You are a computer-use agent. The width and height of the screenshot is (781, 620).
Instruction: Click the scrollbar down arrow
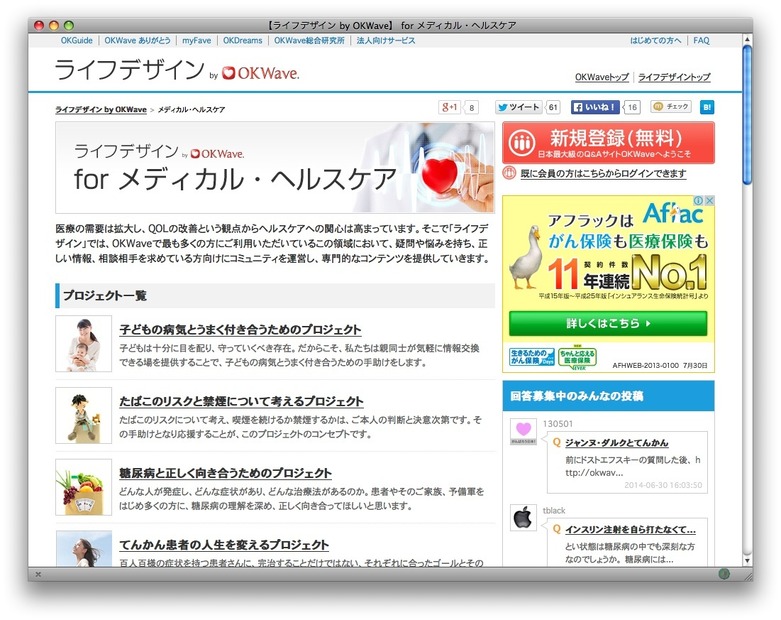(x=747, y=561)
